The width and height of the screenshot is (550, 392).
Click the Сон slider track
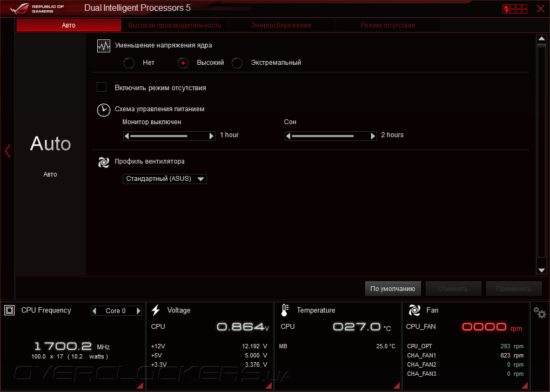(331, 136)
